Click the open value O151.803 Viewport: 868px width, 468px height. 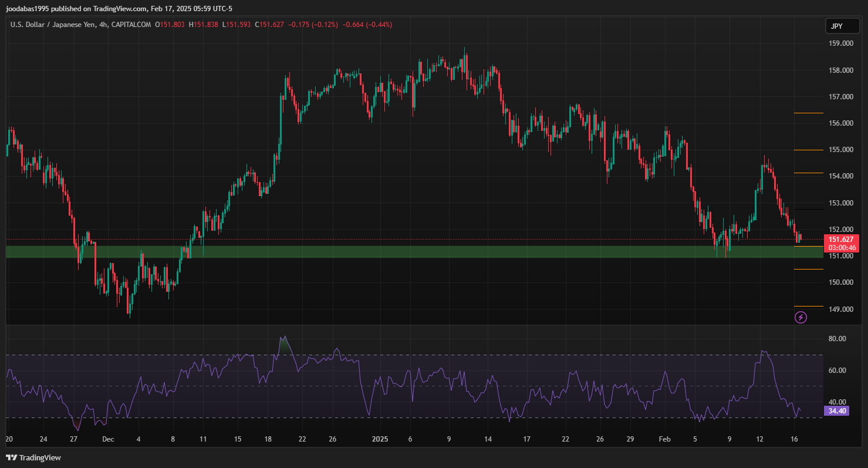pos(170,25)
